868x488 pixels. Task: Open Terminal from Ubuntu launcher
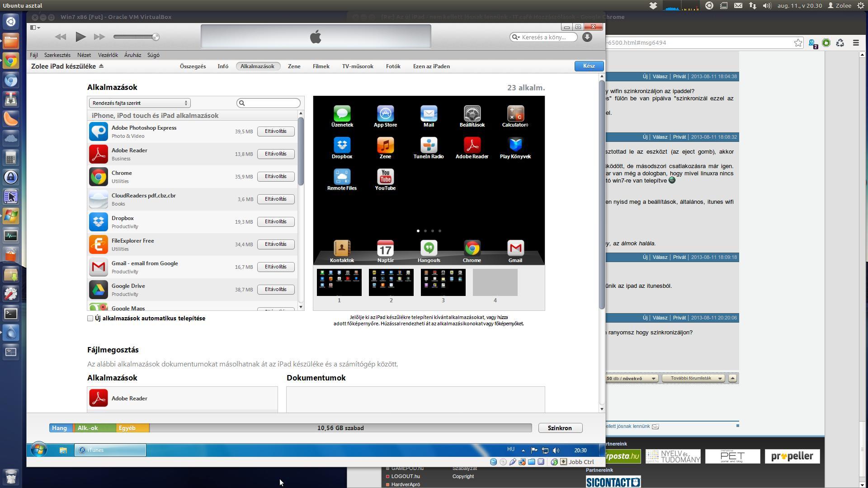11,314
